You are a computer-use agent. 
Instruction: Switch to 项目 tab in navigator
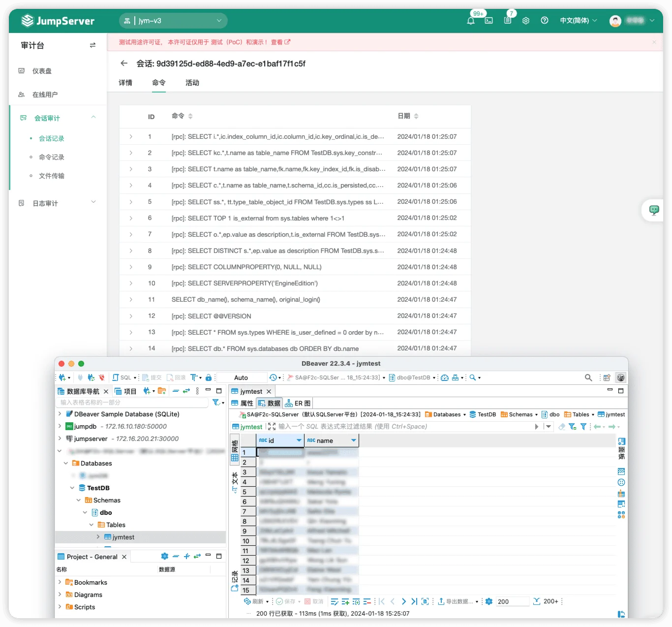[x=125, y=391]
